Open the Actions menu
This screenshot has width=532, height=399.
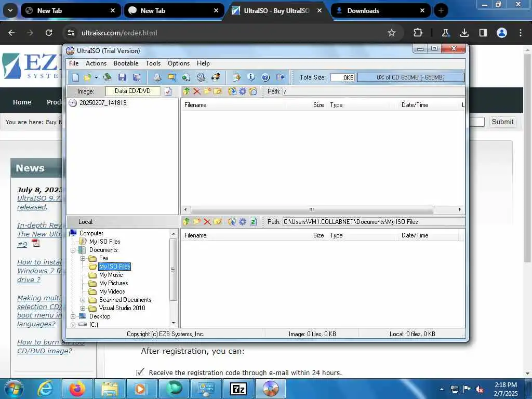click(96, 63)
